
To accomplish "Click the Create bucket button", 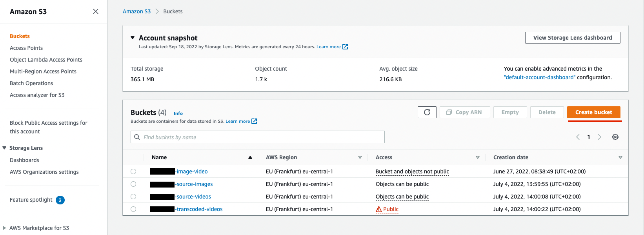I will pos(593,112).
